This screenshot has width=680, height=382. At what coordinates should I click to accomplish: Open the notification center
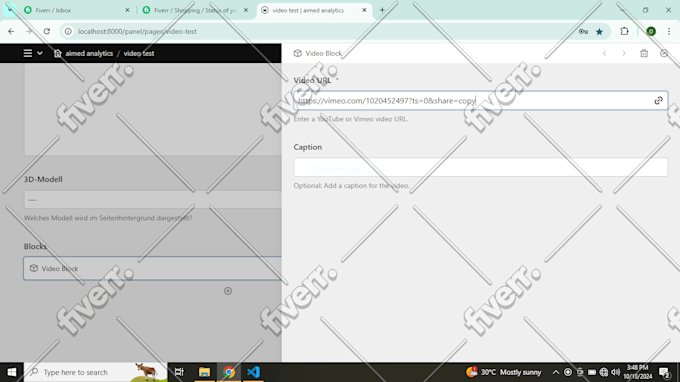tap(664, 372)
